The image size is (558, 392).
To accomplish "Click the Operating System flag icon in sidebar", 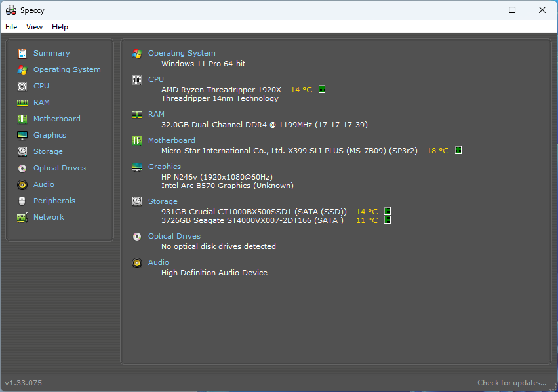I will pos(22,69).
